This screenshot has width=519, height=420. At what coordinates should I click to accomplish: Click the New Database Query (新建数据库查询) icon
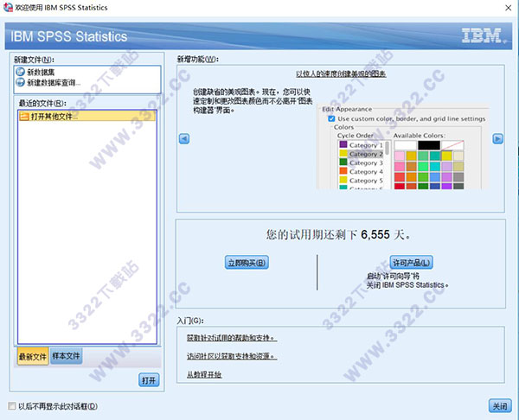click(21, 82)
